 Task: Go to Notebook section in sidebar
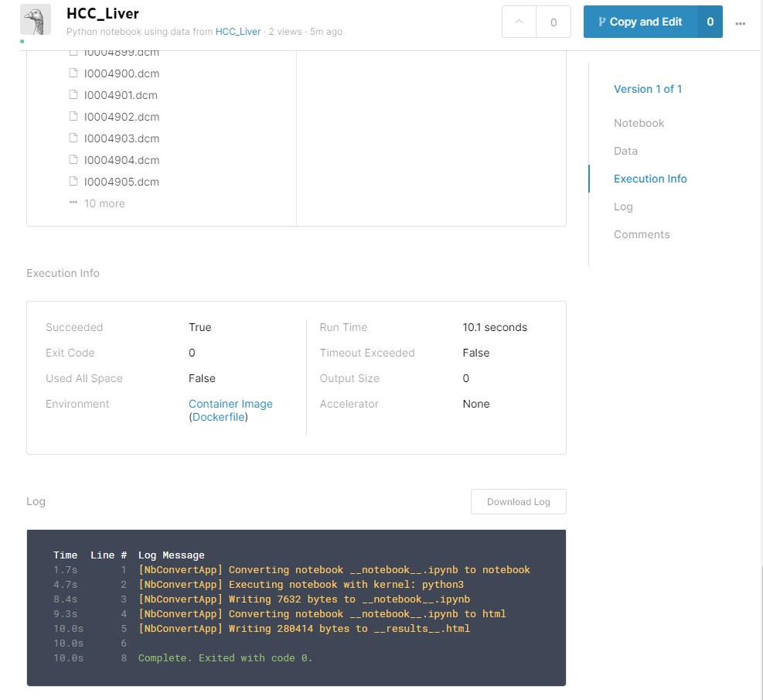pos(639,123)
